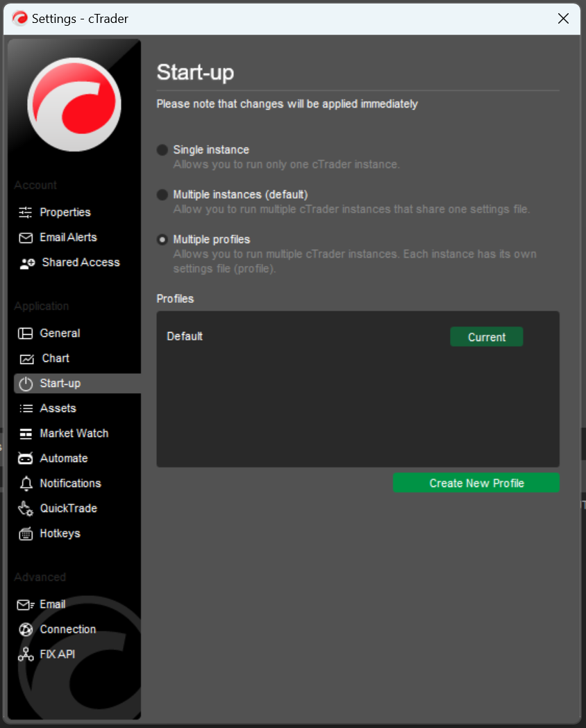The height and width of the screenshot is (728, 586).
Task: Click the Notifications bell icon
Action: [x=26, y=483]
